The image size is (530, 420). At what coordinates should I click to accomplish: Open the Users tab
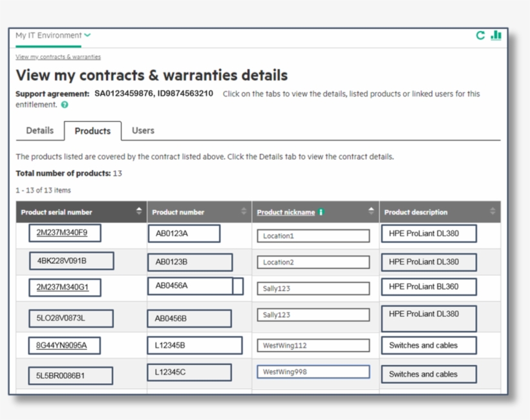(x=143, y=131)
